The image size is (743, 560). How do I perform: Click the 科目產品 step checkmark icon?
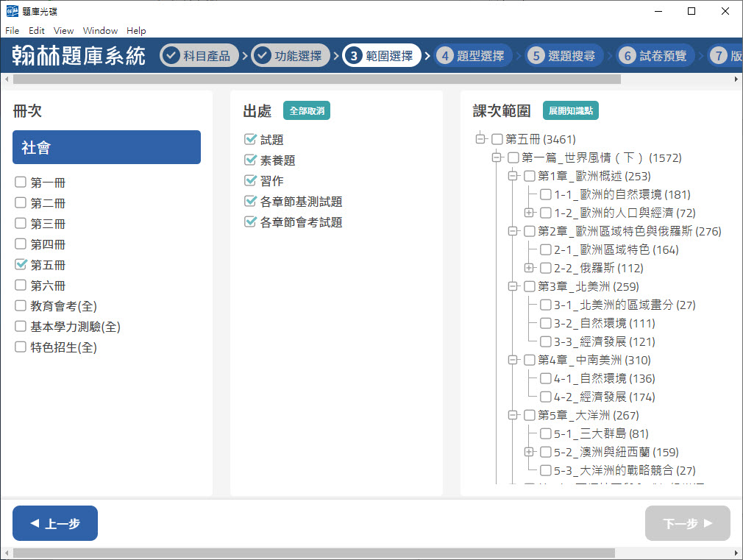coord(171,56)
